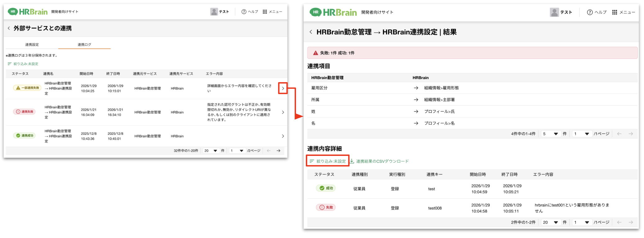The image size is (644, 238).
Task: Click the back arrow beside 外部サービスとの連携
Action: pyautogui.click(x=9, y=28)
